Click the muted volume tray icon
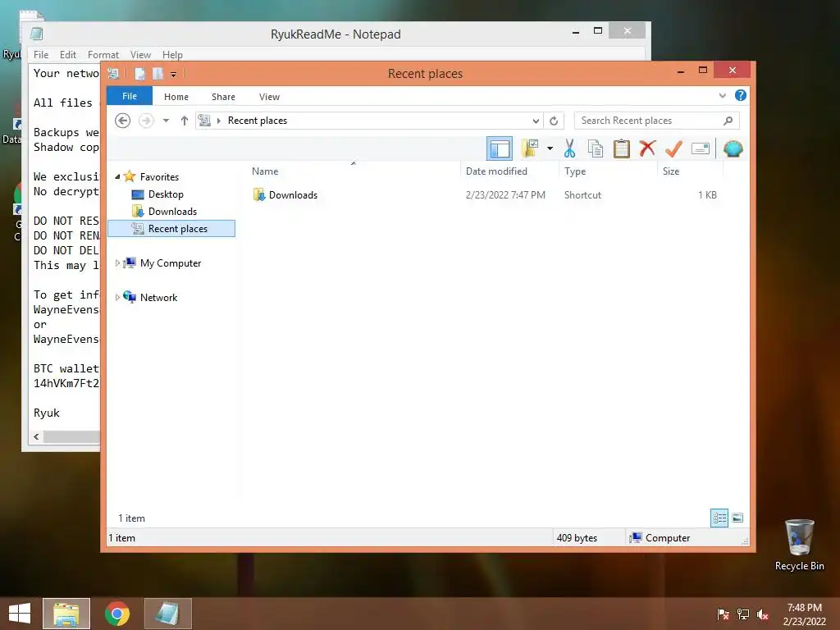The width and height of the screenshot is (840, 630). (763, 614)
